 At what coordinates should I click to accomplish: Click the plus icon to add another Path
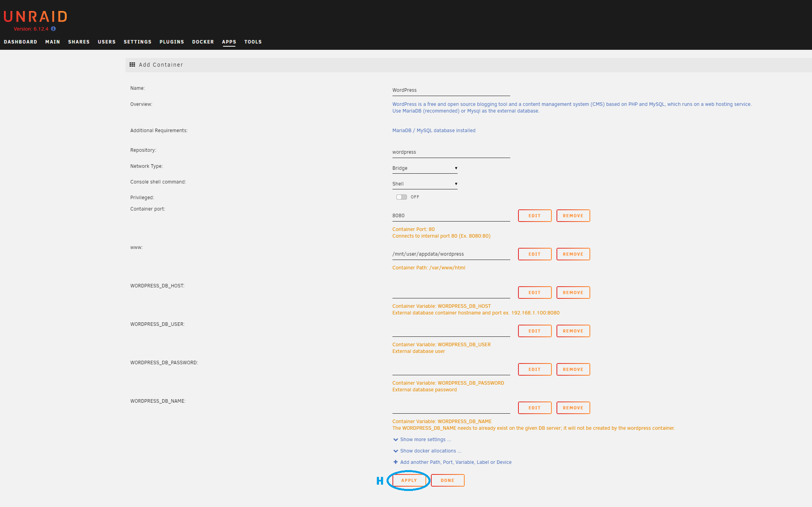(396, 462)
